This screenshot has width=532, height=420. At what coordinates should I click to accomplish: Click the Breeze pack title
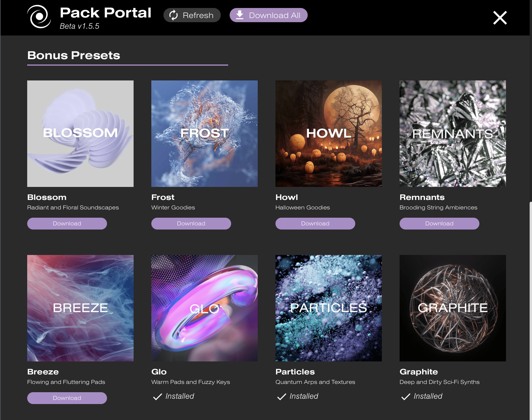43,372
